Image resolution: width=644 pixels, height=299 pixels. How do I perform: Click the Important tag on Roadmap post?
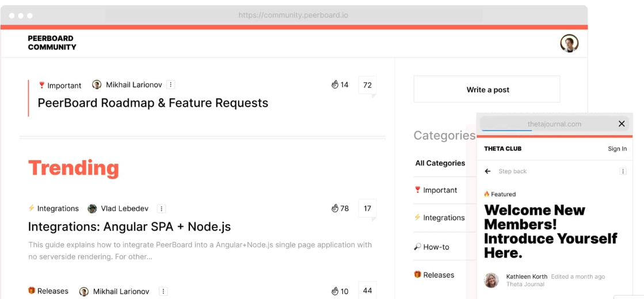point(59,85)
